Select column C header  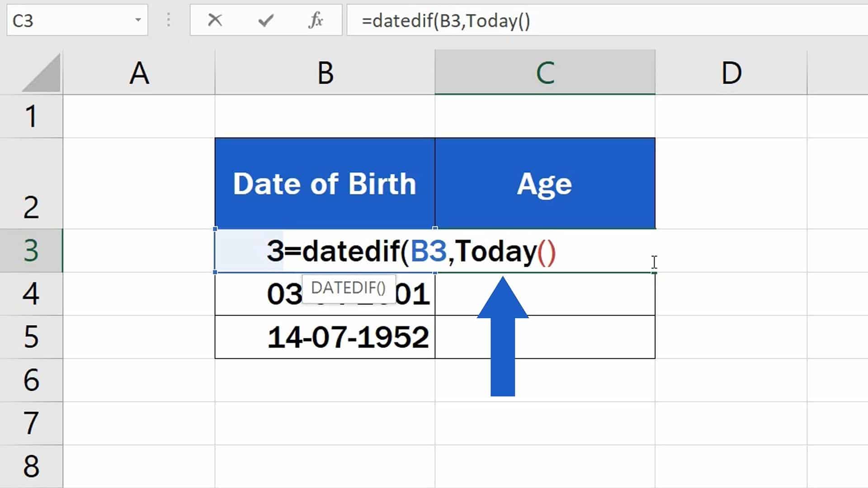pyautogui.click(x=545, y=73)
